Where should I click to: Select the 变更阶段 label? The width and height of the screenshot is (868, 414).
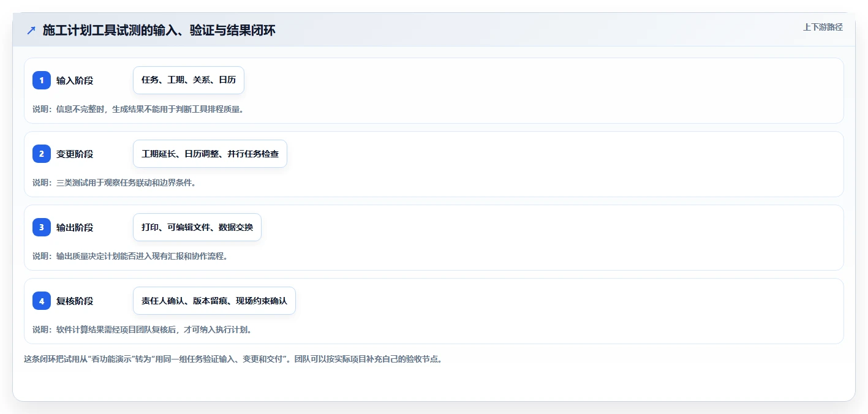click(75, 154)
